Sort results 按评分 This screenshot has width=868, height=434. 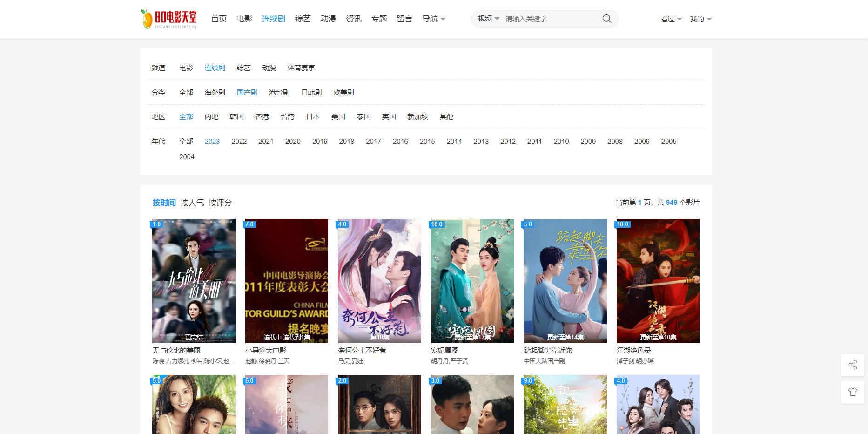pos(220,203)
